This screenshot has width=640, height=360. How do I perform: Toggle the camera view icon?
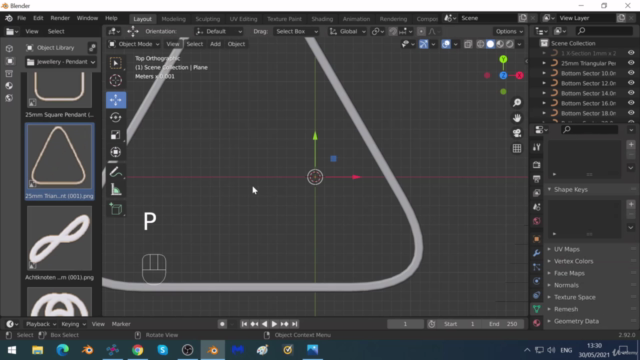pyautogui.click(x=517, y=133)
